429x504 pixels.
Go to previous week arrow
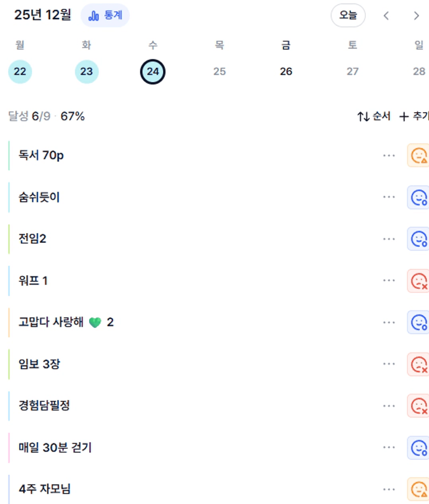point(386,16)
